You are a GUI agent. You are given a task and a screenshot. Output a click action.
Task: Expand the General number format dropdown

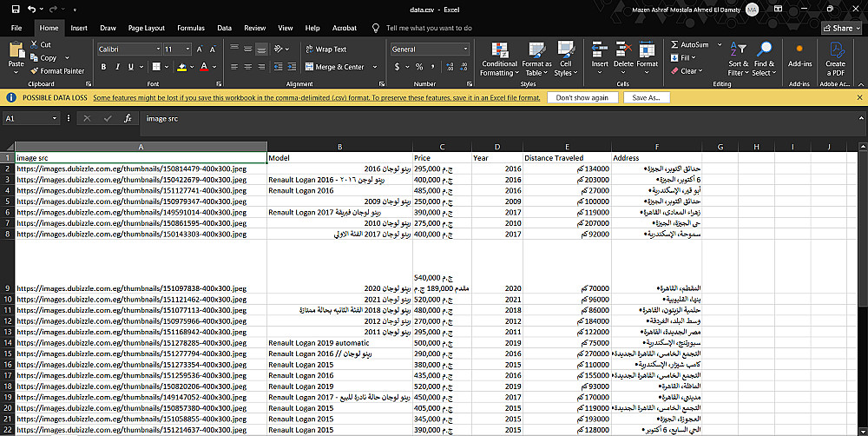click(x=467, y=50)
